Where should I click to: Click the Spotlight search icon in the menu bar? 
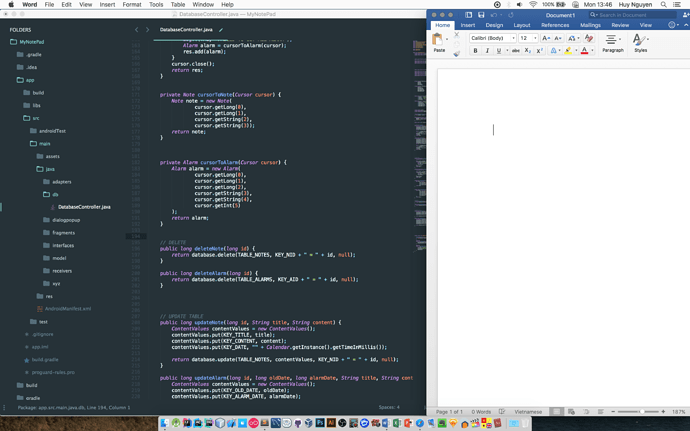(663, 4)
